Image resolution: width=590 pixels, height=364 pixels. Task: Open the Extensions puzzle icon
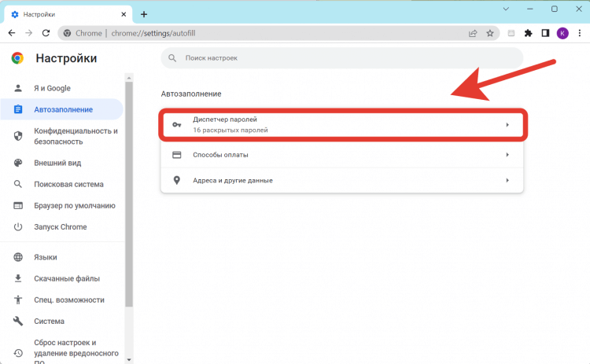click(x=529, y=33)
